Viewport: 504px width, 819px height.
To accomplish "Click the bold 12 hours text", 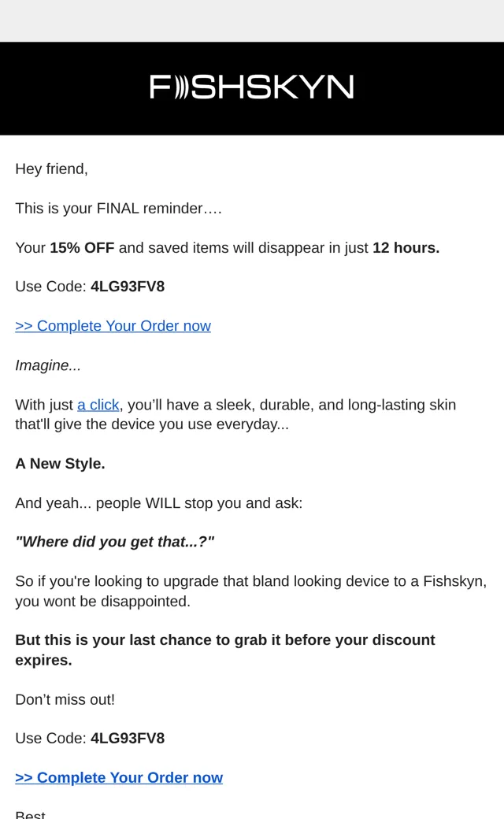I will [406, 247].
